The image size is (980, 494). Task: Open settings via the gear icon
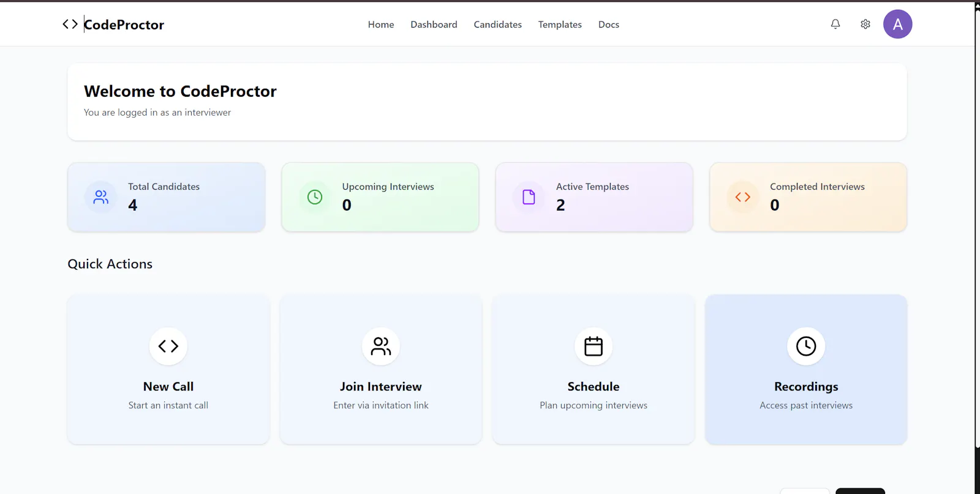pos(865,24)
